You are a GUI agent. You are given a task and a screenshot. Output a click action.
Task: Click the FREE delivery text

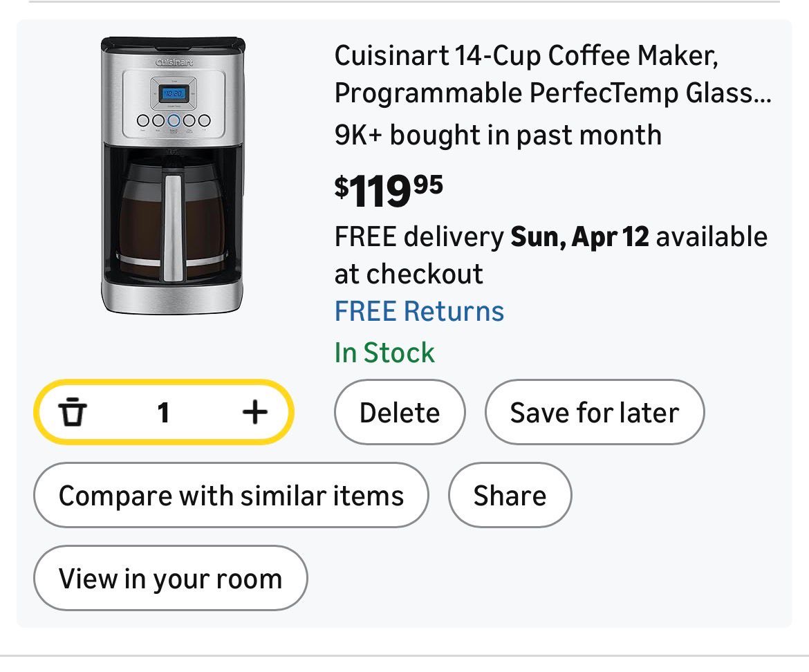pyautogui.click(x=419, y=237)
